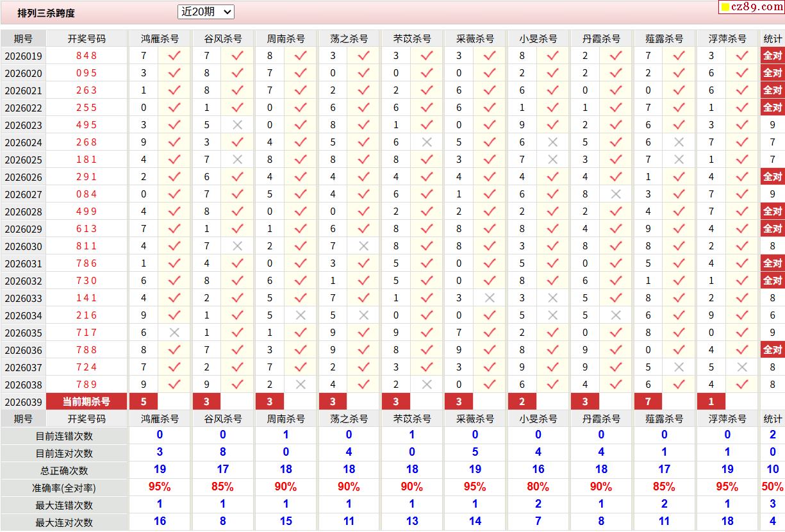Click the yellow square beside cz89.com
This screenshot has width=785, height=532.
[x=725, y=8]
